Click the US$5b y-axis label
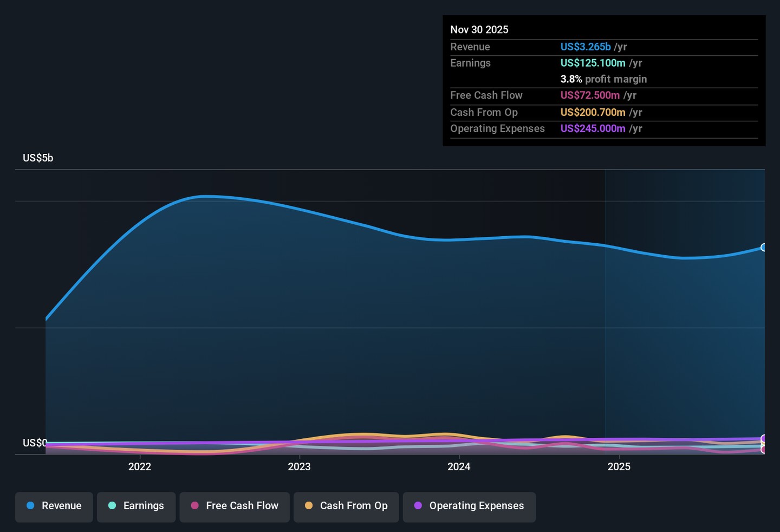Viewport: 780px width, 532px height. (38, 158)
